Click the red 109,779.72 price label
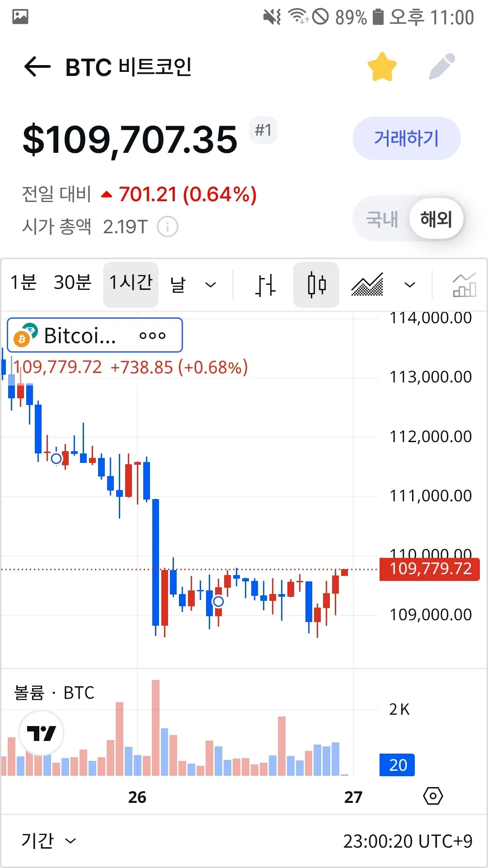488x868 pixels. (x=430, y=569)
